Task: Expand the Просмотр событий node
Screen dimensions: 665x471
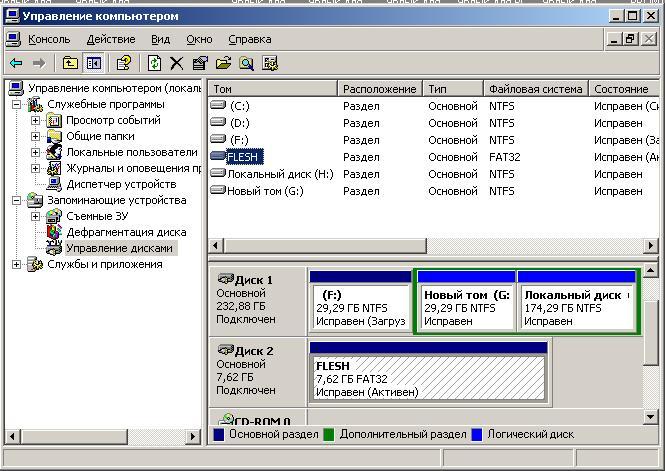Action: coord(36,120)
